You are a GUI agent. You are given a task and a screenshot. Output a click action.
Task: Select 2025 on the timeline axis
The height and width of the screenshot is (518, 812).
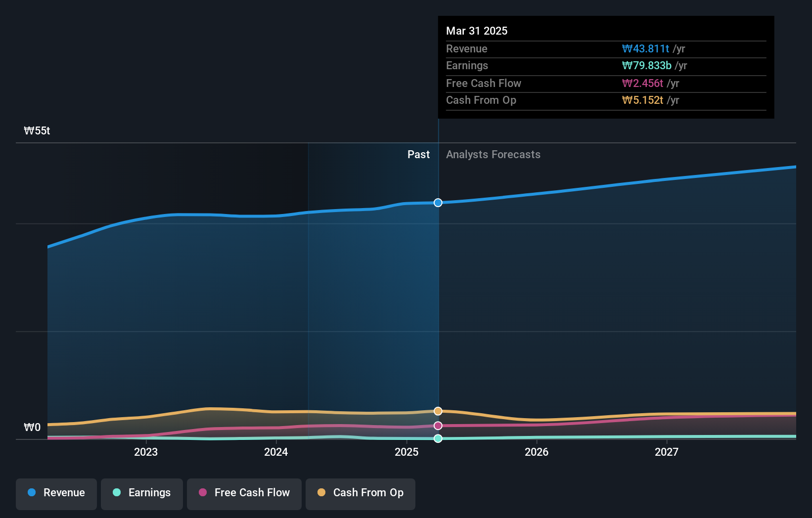point(406,451)
